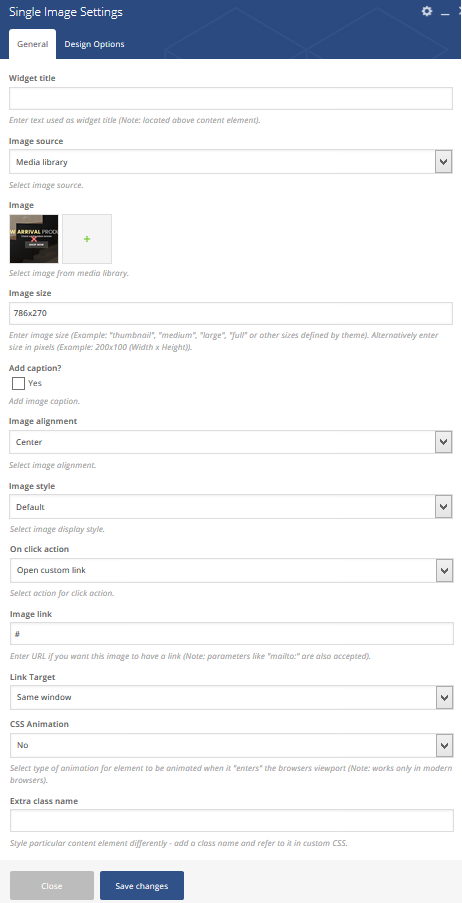The image size is (462, 903).
Task: Click the Image size text field
Action: 230,314
